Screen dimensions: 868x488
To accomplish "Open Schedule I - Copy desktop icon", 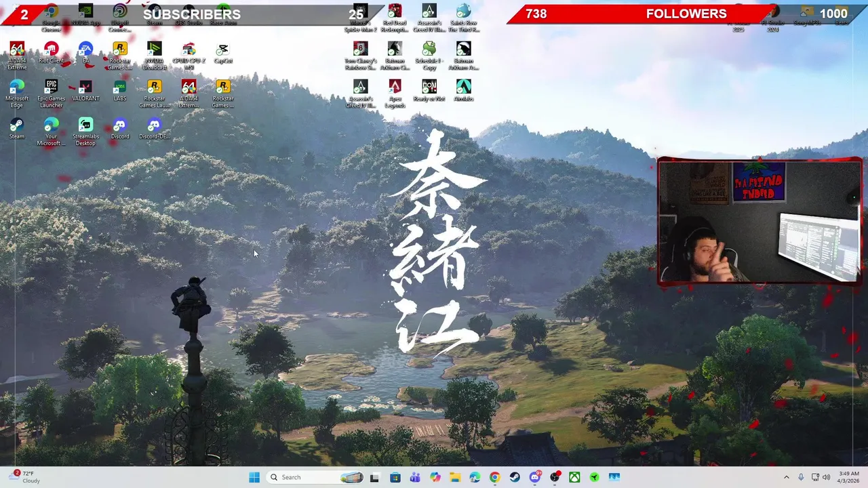I will (429, 56).
